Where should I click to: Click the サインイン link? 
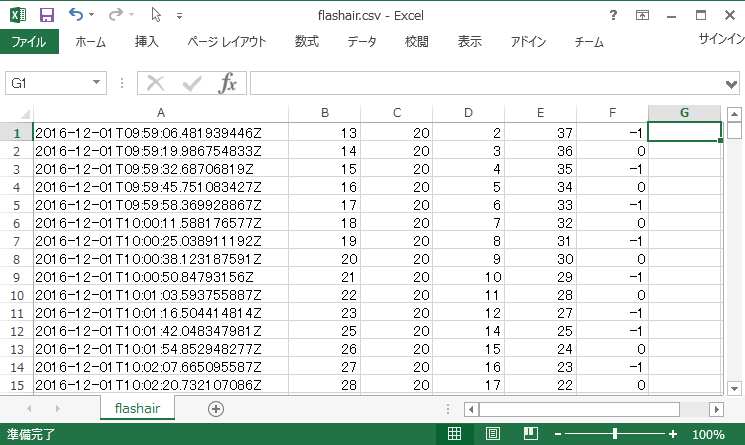tap(720, 40)
